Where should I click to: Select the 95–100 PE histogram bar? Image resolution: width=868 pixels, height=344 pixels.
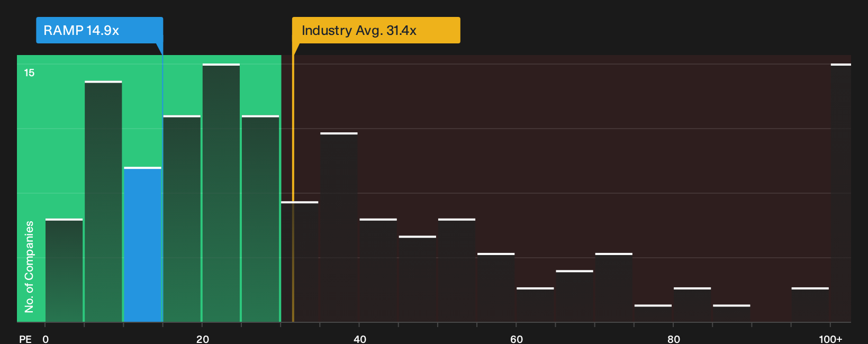click(x=810, y=305)
